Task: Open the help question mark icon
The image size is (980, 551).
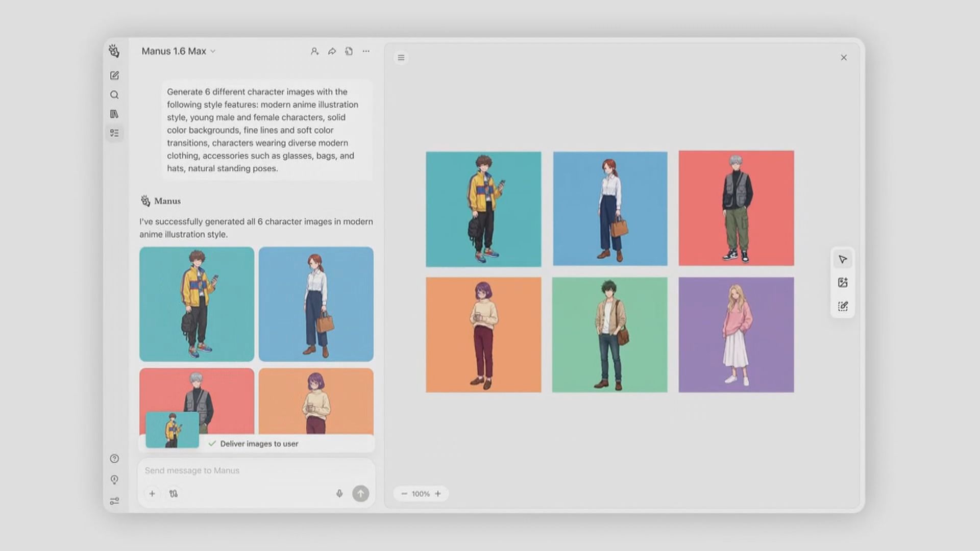Action: pos(114,459)
